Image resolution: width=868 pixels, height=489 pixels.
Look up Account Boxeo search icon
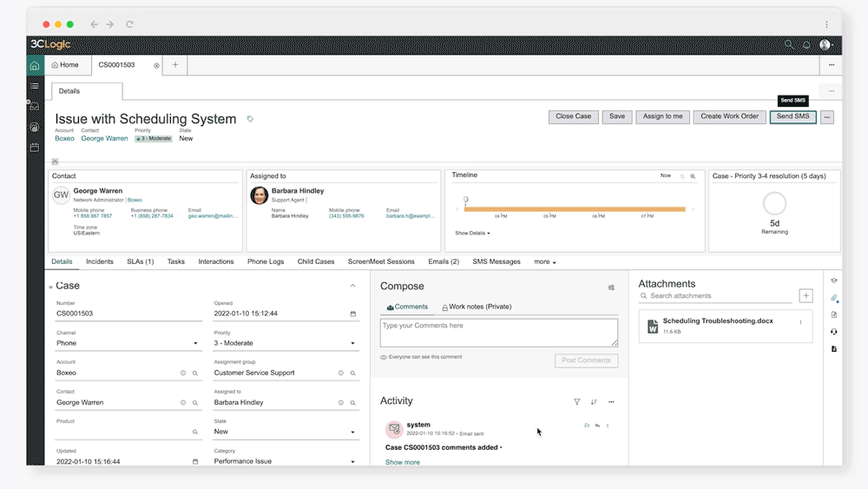[195, 373]
